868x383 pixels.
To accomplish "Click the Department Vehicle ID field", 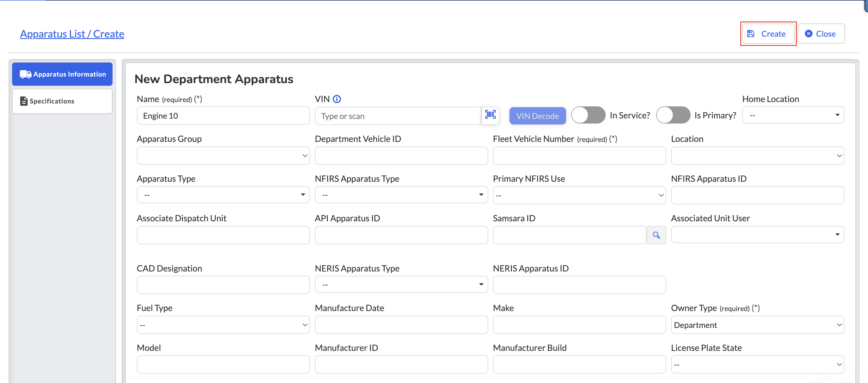I will pyautogui.click(x=401, y=155).
